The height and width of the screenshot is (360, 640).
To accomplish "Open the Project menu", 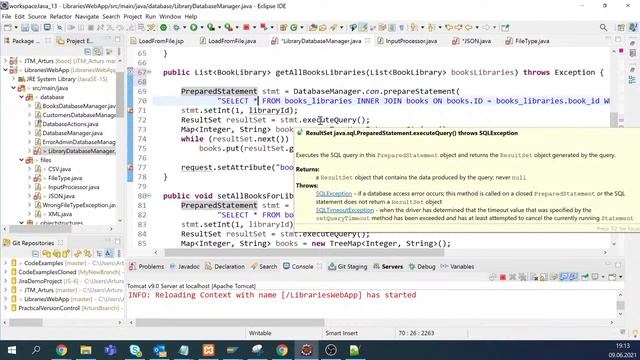I will (133, 16).
